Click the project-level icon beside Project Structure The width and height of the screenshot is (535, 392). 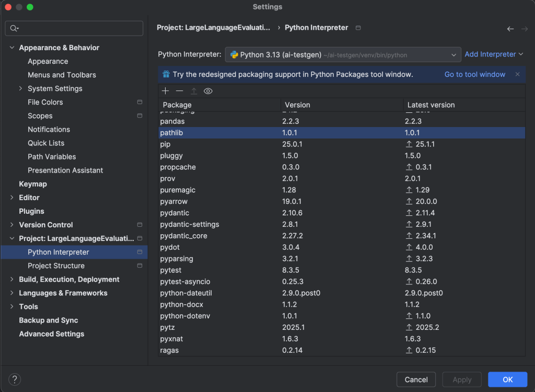139,266
